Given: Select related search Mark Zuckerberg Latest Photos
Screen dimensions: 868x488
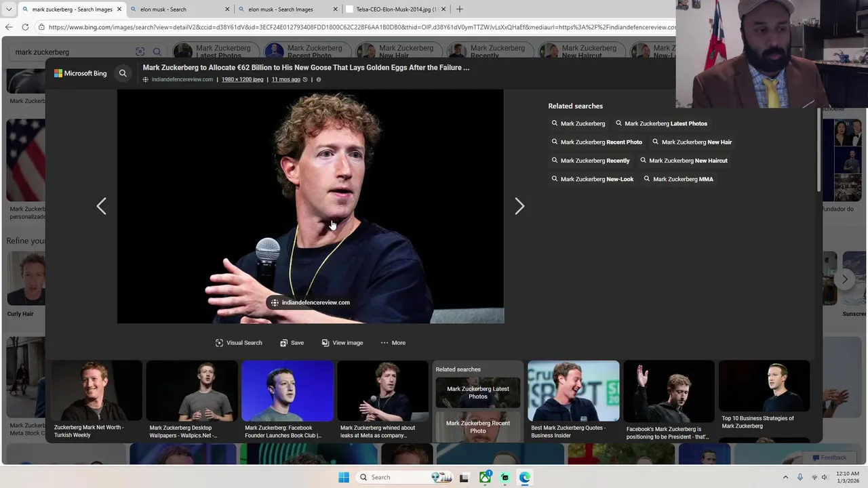Looking at the screenshot, I should click(661, 123).
